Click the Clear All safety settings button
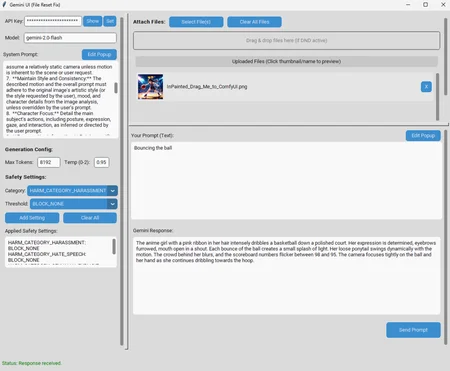The width and height of the screenshot is (450, 371). (x=90, y=218)
